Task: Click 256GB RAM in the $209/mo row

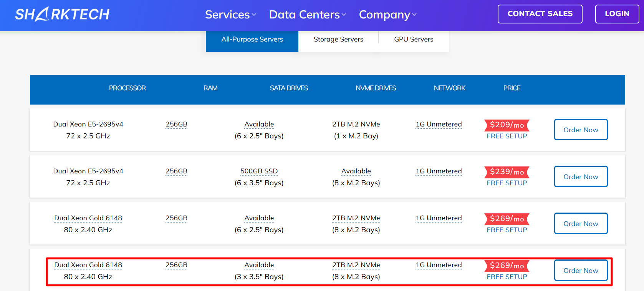Action: click(176, 124)
